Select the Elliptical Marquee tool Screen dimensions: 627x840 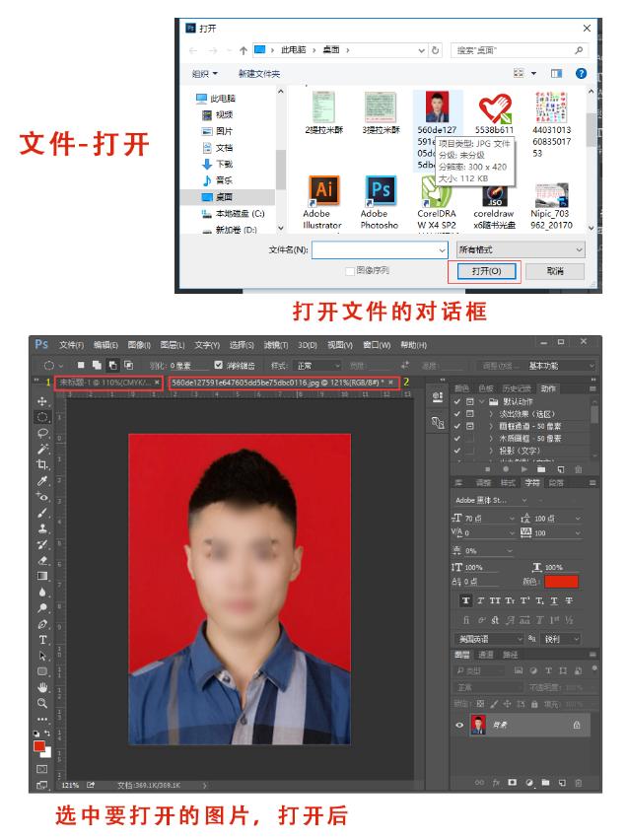coord(42,417)
